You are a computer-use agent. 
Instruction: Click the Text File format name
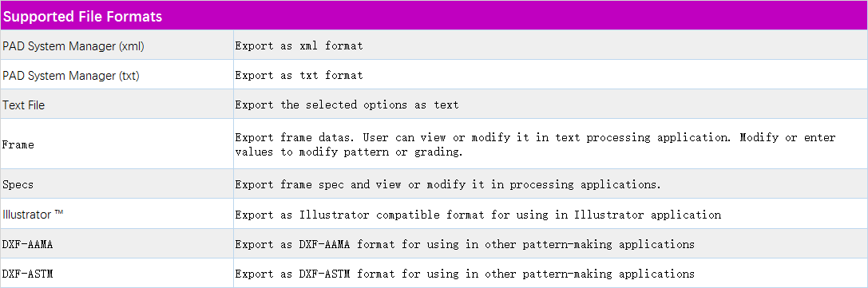tap(24, 105)
